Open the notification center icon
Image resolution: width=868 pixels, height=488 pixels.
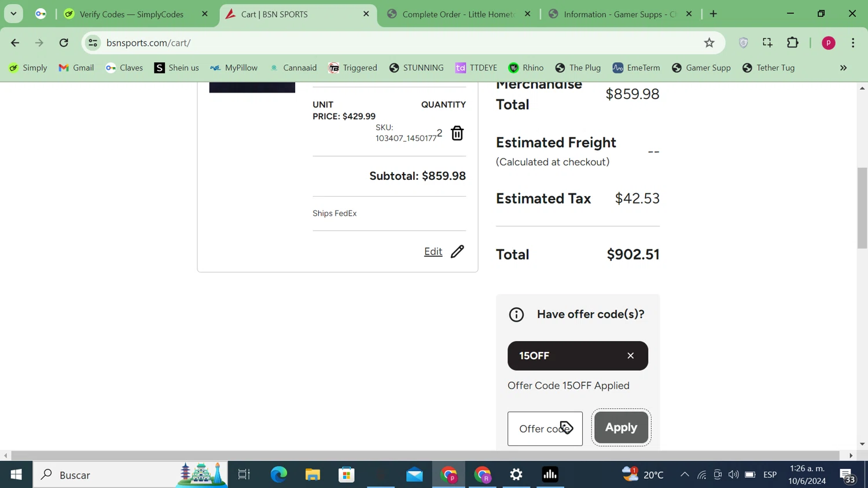(x=848, y=475)
